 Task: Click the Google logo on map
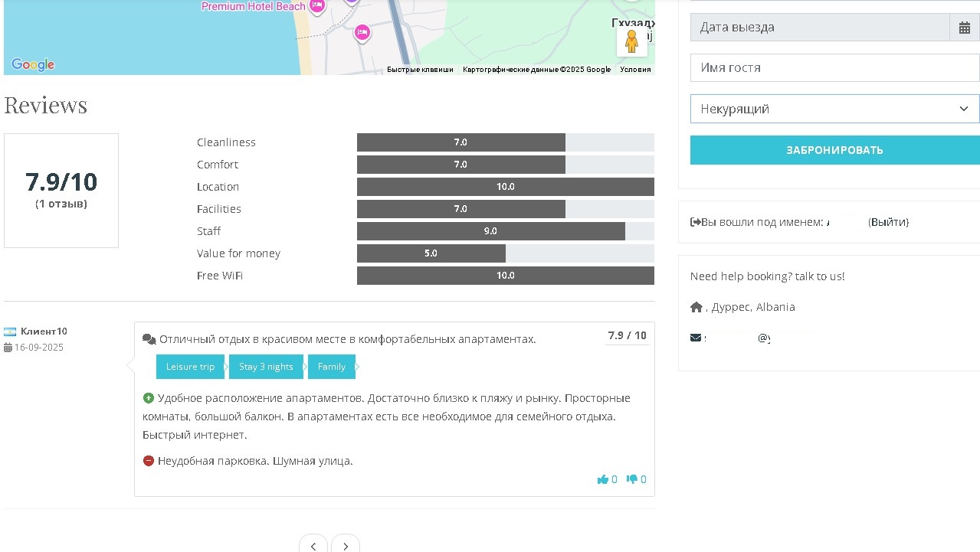click(x=33, y=65)
